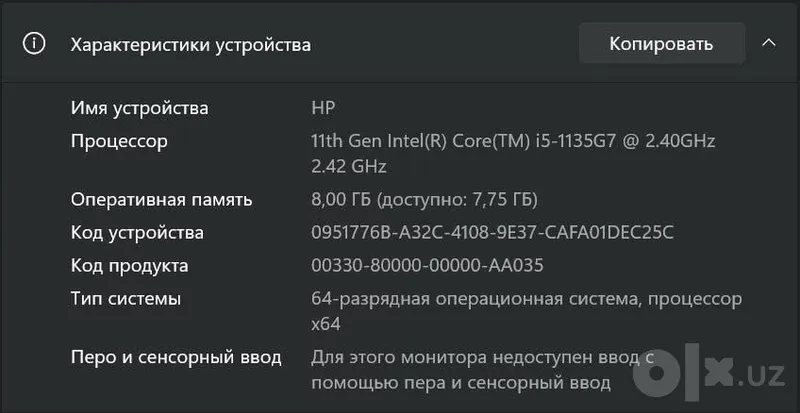Select the device name value HP
This screenshot has width=800, height=413.
(x=323, y=109)
